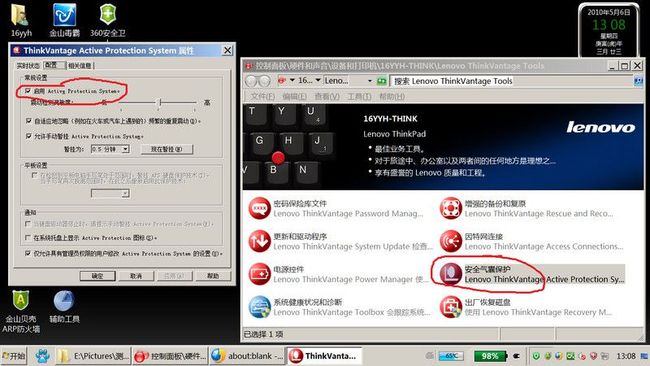Click the clock calendar desktop gadget
This screenshot has width=650, height=366.
point(609,31)
